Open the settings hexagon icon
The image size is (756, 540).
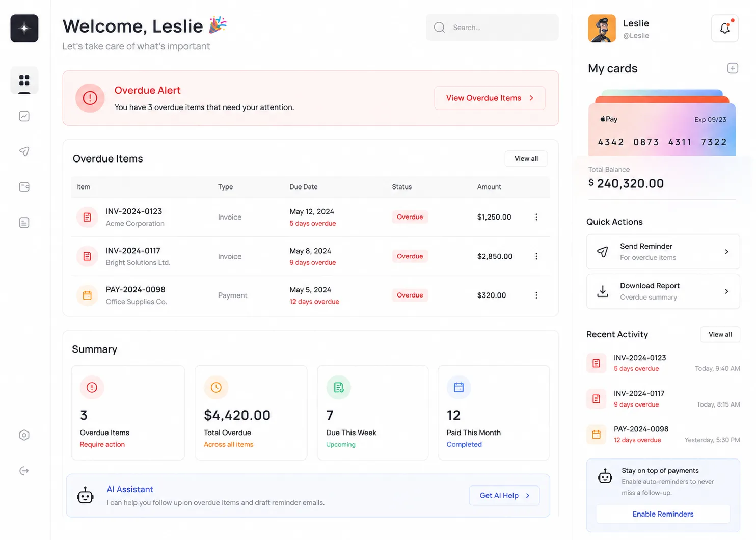coord(24,435)
